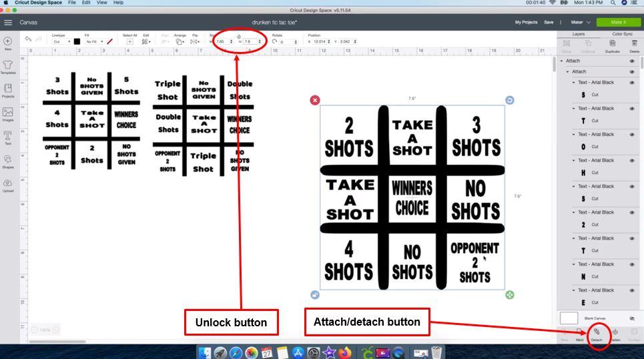
Task: Toggle visibility of the O text layer
Action: 632,135
